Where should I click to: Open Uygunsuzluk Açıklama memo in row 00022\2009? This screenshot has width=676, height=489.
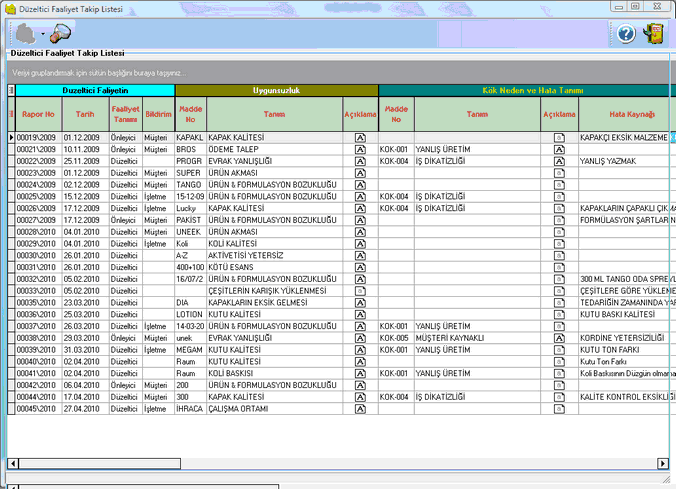(x=360, y=161)
